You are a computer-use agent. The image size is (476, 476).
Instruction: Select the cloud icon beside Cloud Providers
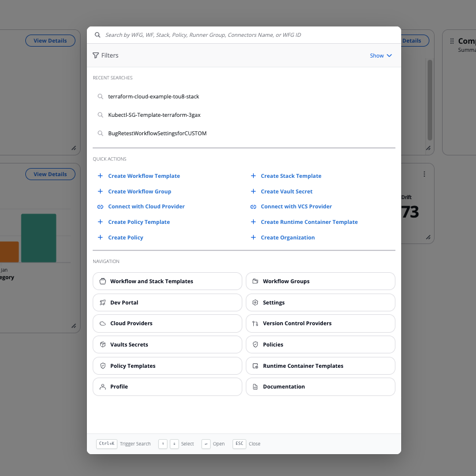pos(104,323)
